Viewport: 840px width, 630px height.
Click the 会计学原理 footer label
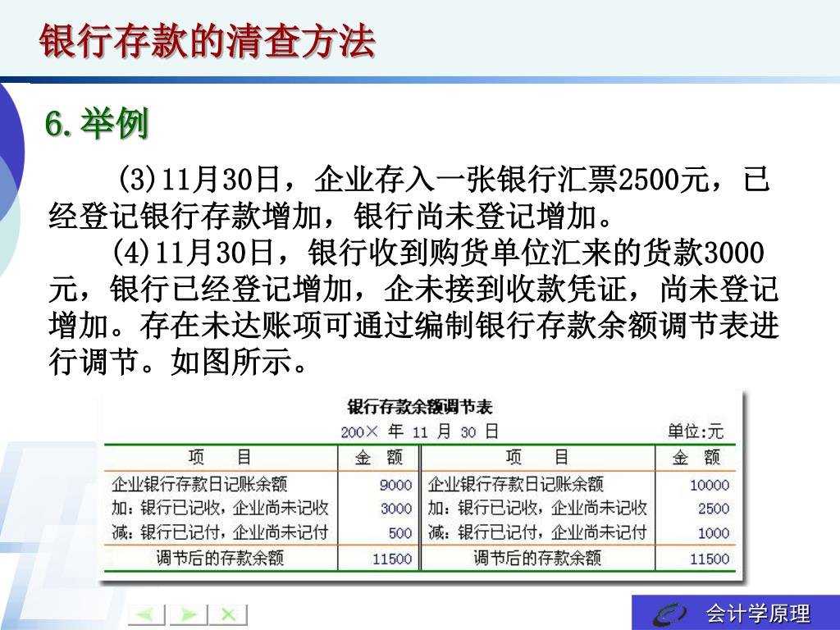[758, 614]
